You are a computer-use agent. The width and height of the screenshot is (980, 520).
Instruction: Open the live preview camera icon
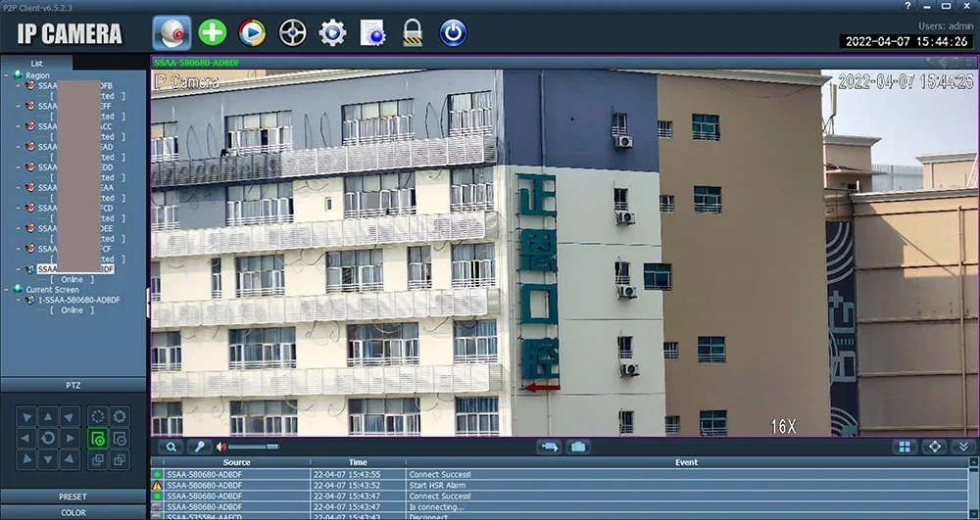[171, 32]
